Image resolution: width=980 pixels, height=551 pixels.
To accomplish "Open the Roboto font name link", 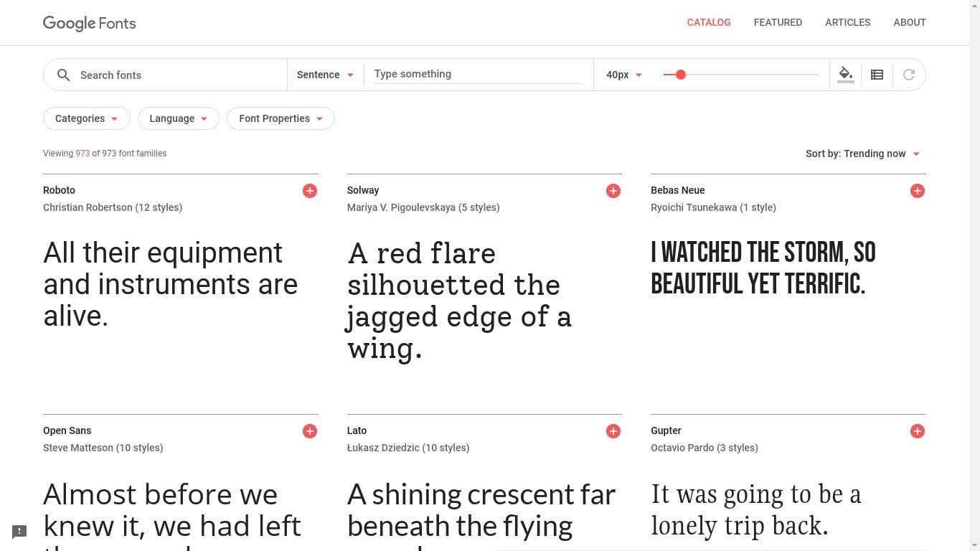I will tap(59, 190).
